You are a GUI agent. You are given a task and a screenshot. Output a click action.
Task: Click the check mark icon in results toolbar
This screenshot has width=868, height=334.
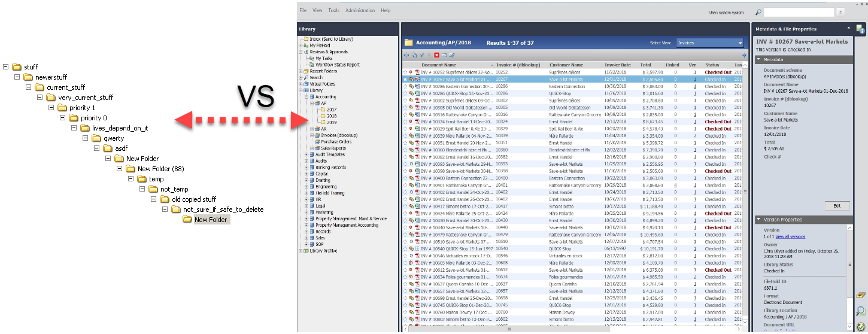[x=421, y=55]
